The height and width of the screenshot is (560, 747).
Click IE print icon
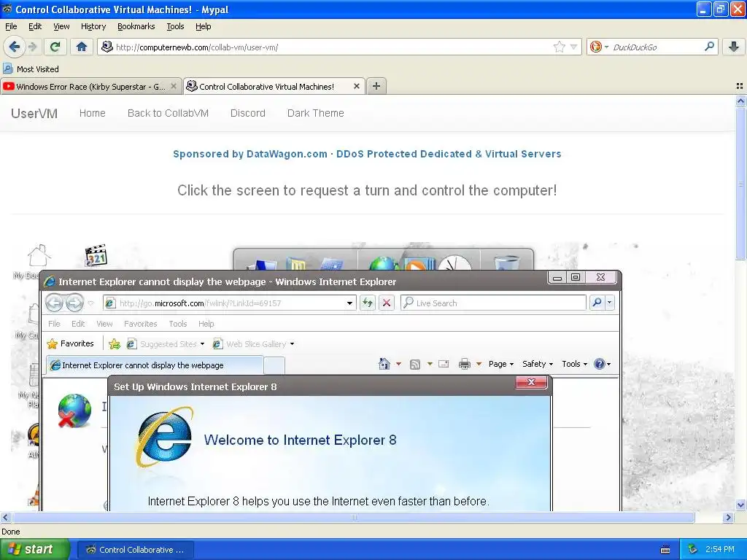pos(465,365)
